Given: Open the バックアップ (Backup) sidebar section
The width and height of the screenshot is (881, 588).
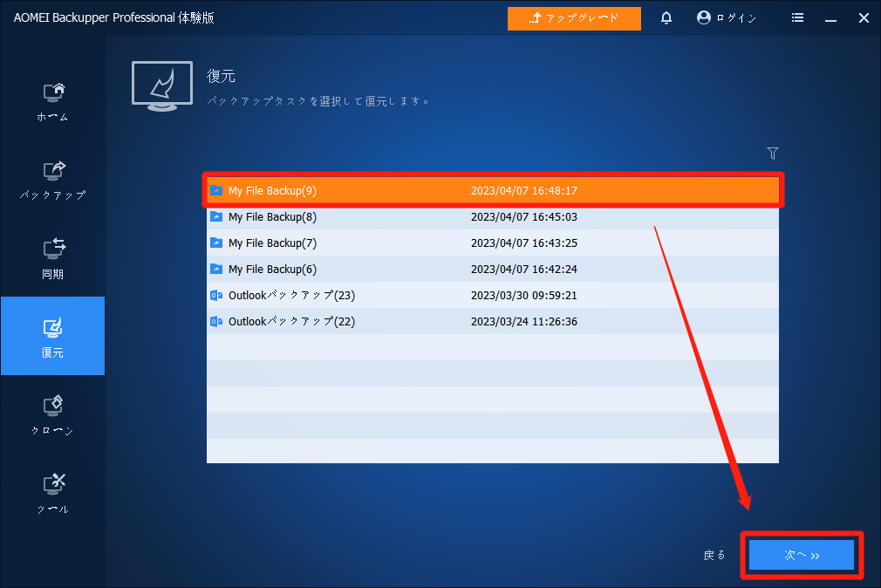Looking at the screenshot, I should coord(53,181).
